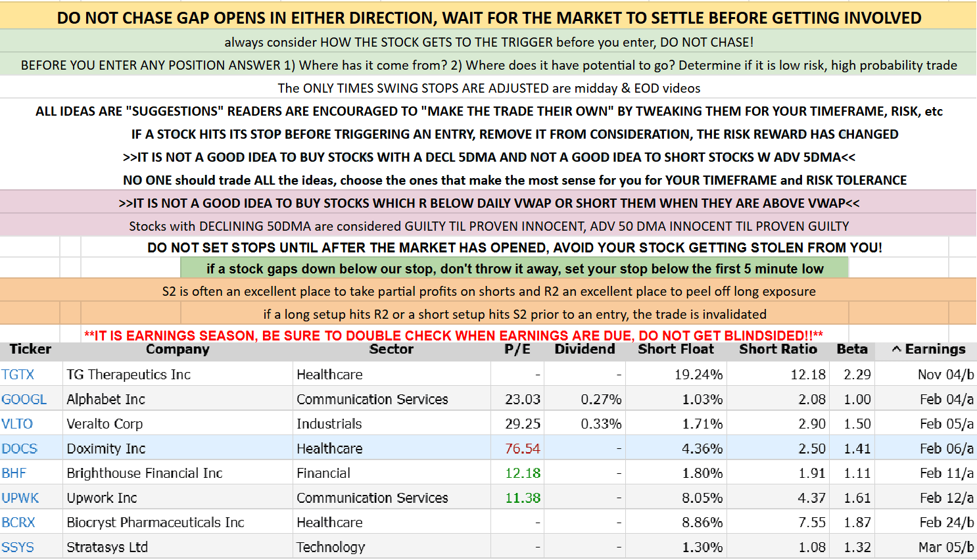Select the Feb 05/a earnings date

pyautogui.click(x=947, y=424)
